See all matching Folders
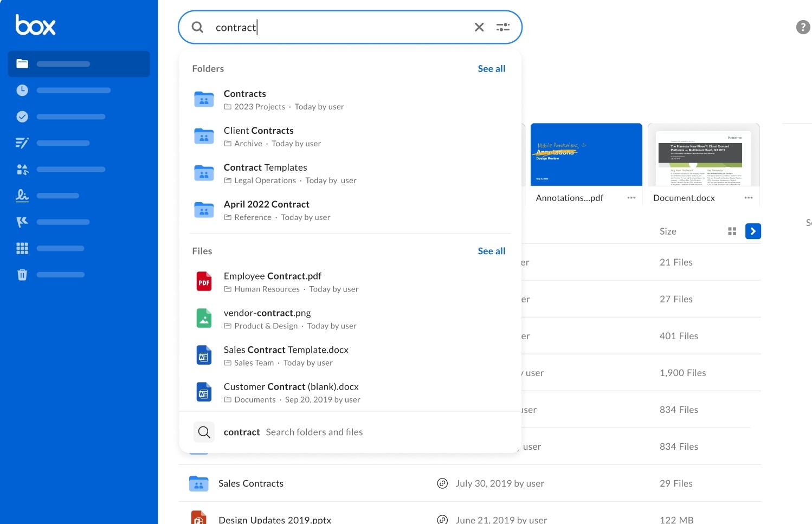 tap(491, 68)
